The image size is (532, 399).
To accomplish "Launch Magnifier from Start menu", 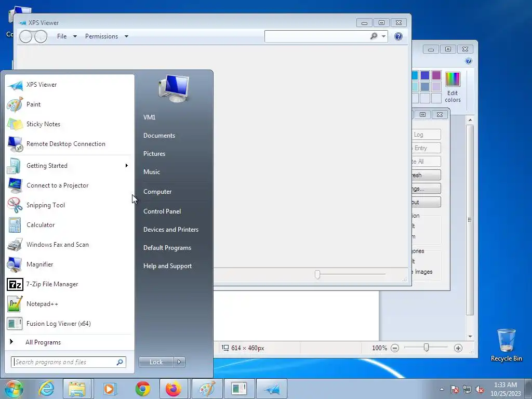I will [69, 264].
